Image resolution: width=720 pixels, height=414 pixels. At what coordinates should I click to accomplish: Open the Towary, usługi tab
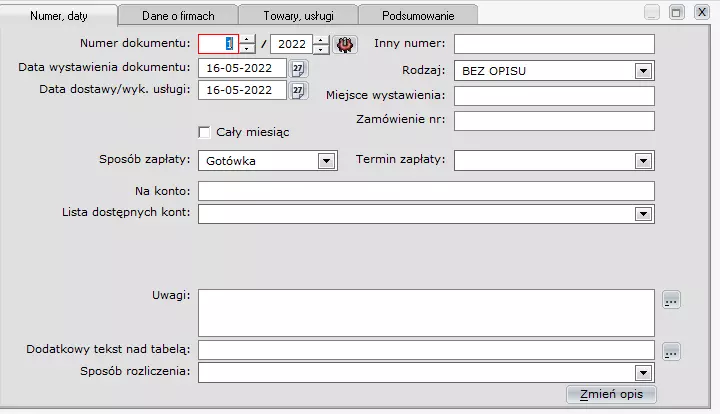[x=298, y=16]
